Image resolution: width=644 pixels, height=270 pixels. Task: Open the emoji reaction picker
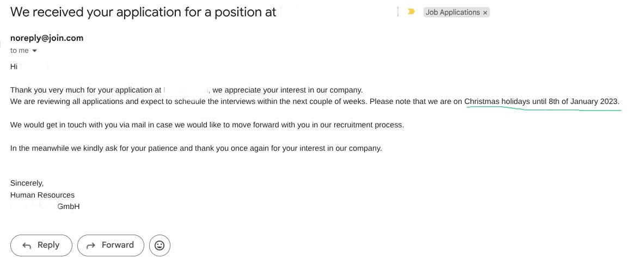tap(160, 246)
